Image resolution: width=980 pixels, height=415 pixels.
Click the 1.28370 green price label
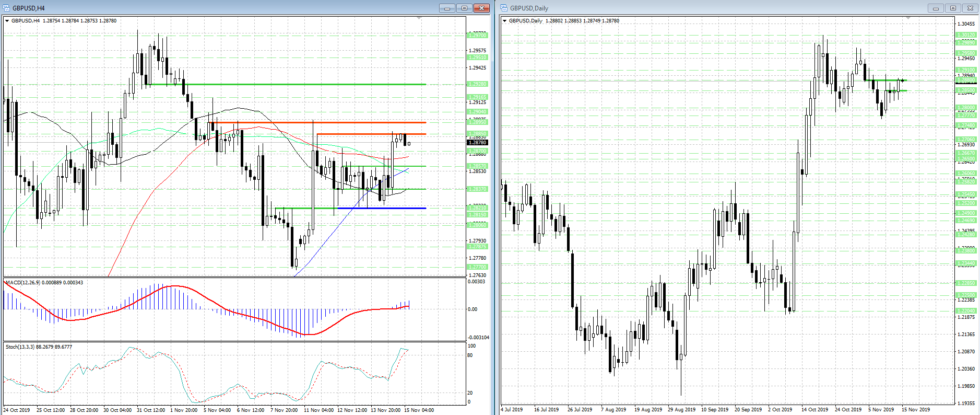point(477,189)
